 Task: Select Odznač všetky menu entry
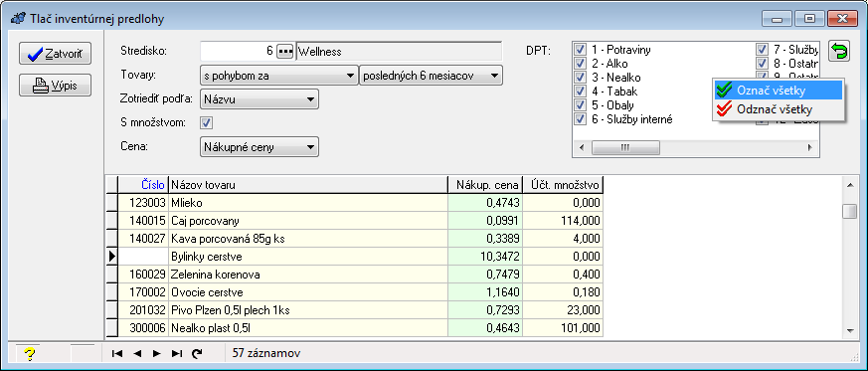pyautogui.click(x=778, y=109)
